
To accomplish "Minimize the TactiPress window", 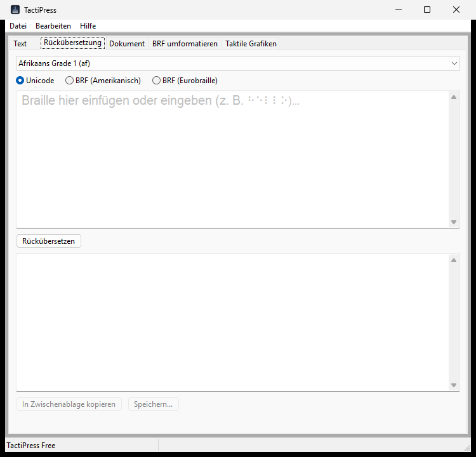I will [399, 10].
